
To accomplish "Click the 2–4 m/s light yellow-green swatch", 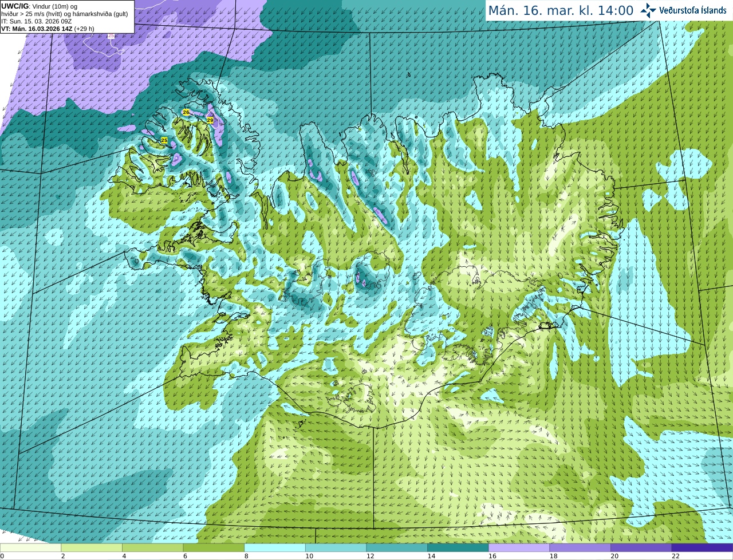I will (x=92, y=547).
